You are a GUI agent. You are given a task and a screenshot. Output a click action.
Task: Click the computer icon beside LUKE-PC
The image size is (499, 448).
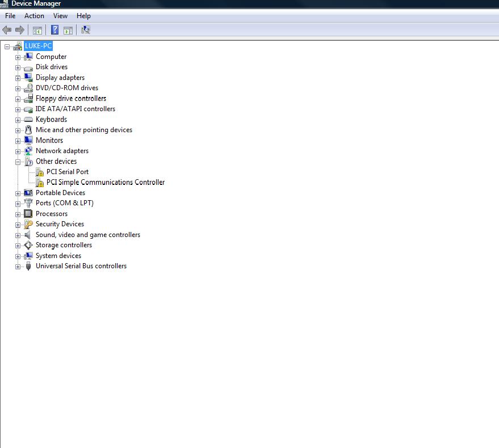tap(16, 45)
